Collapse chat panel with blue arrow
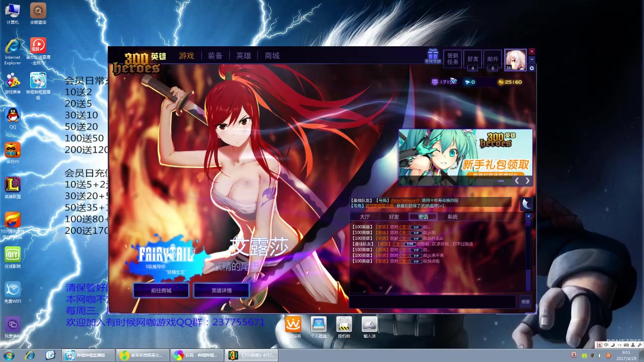The height and width of the screenshot is (362, 644). [x=528, y=216]
